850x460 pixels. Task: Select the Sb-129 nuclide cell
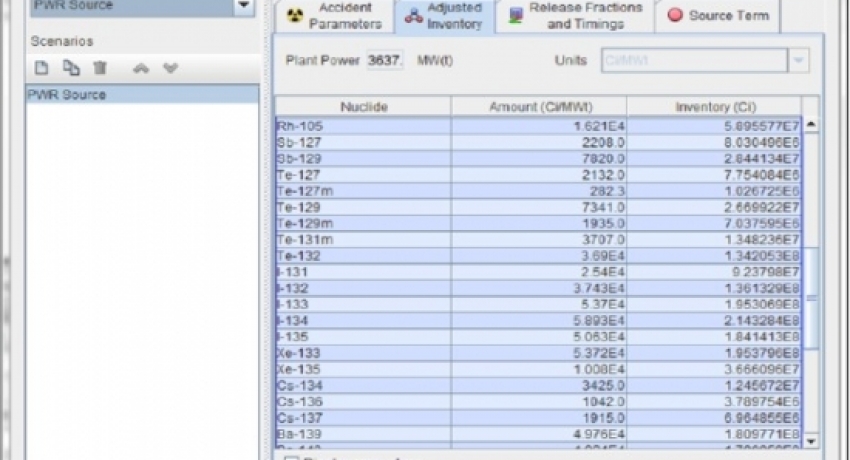pos(363,158)
